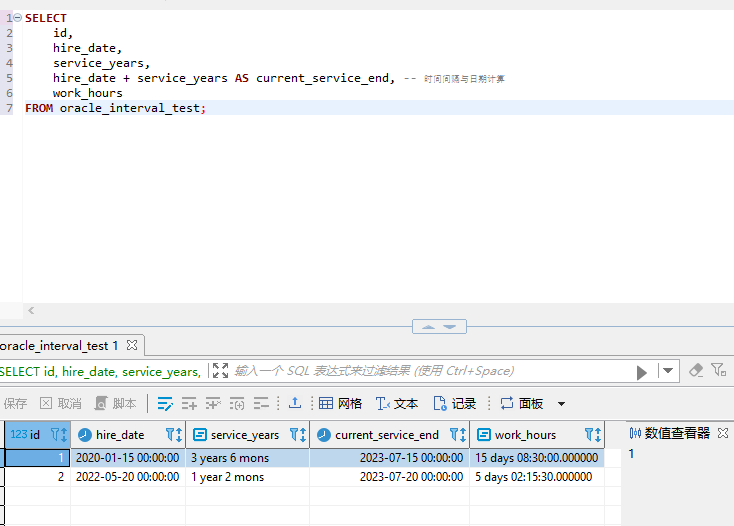Screen dimensions: 734x526
Task: Close the Value Viewer (数值查看器) panel
Action: click(723, 433)
